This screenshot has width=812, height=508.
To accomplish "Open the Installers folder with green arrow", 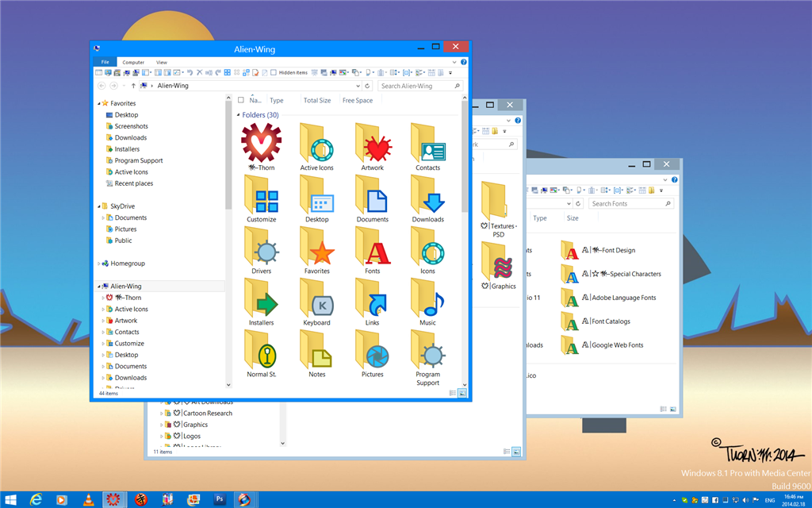I will tap(262, 297).
